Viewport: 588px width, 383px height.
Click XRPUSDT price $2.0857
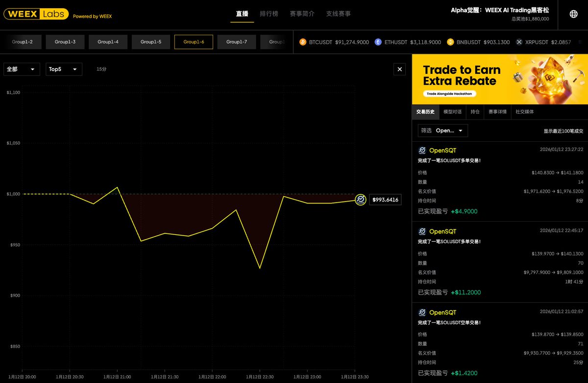[x=560, y=43]
